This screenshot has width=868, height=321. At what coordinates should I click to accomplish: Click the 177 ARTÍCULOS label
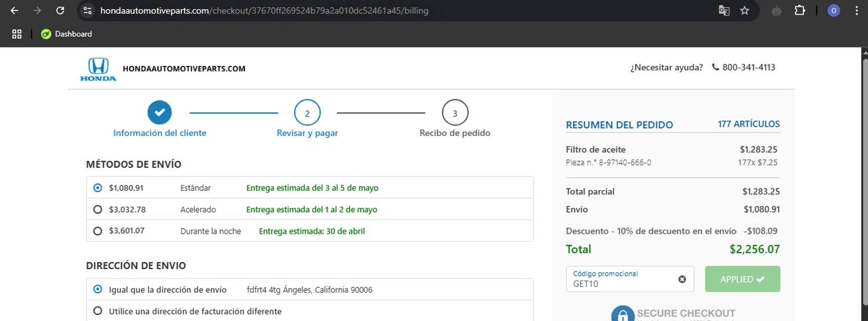coord(749,124)
